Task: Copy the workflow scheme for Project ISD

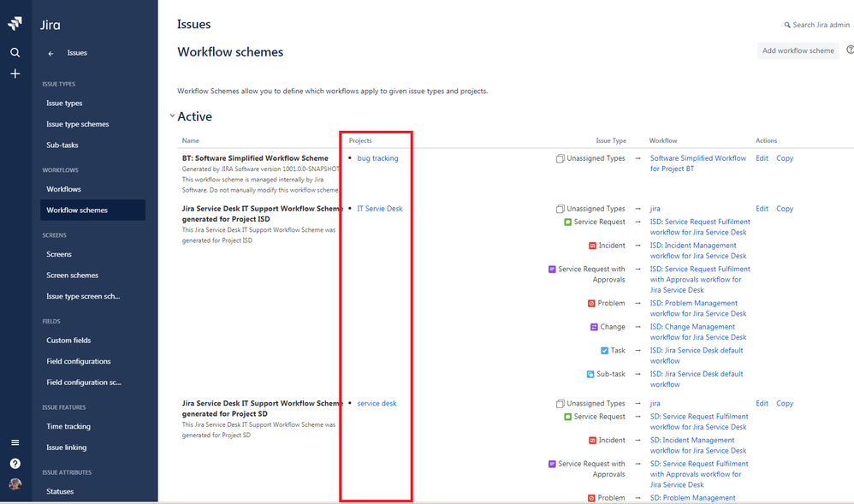Action: point(785,209)
